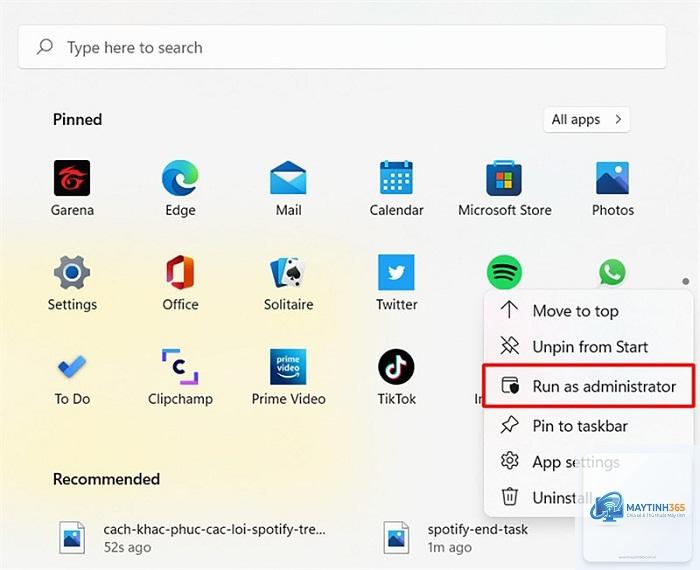Open the WhatsApp app

(612, 272)
